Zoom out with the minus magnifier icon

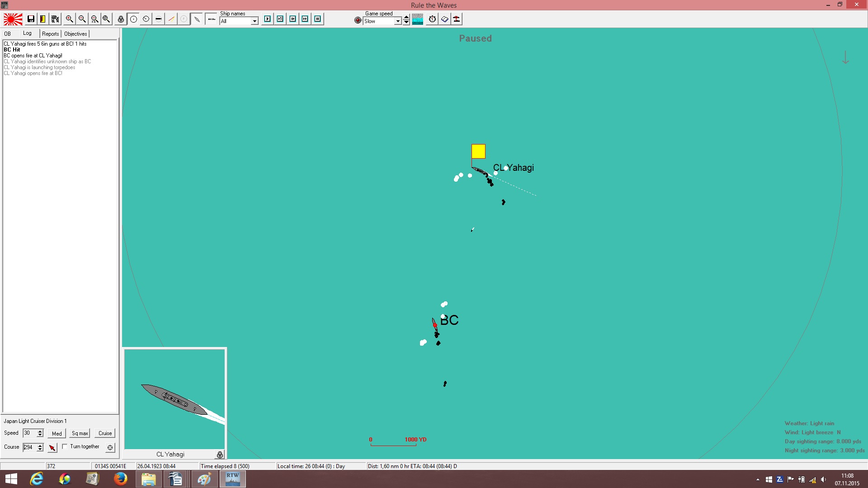[82, 19]
